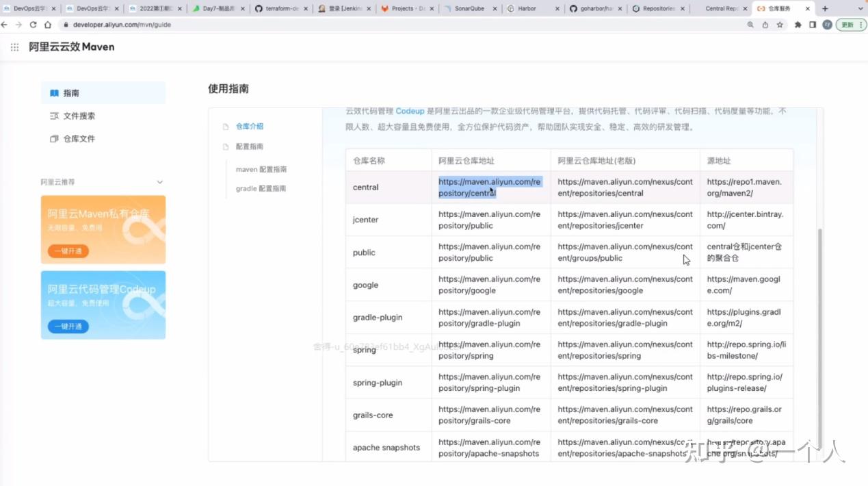Click the apps grid icon beside 阿里云云效 Maven
The image size is (868, 486).
point(14,47)
